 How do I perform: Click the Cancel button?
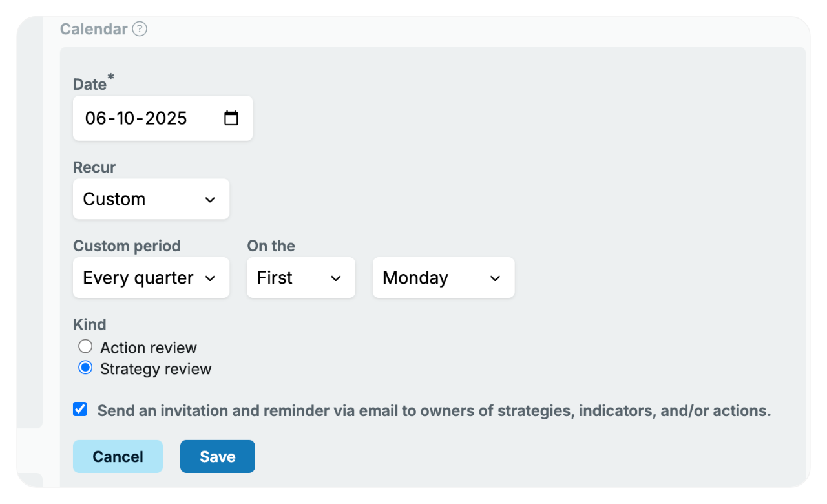click(118, 456)
